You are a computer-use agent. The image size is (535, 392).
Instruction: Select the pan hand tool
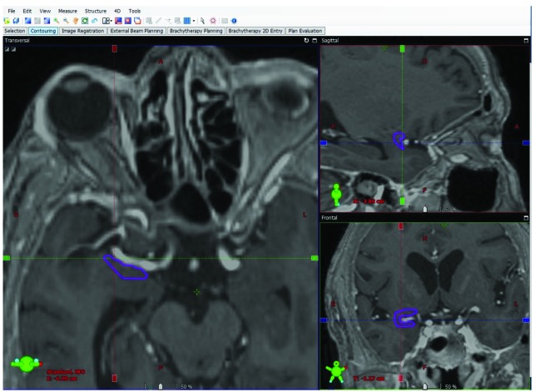[x=76, y=21]
